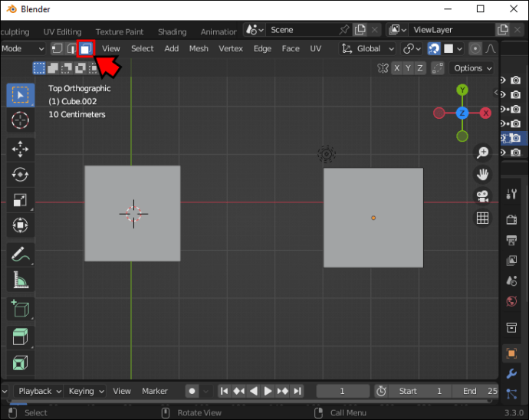The height and width of the screenshot is (420, 529).
Task: Select the Cursor tool in toolbar
Action: [20, 120]
